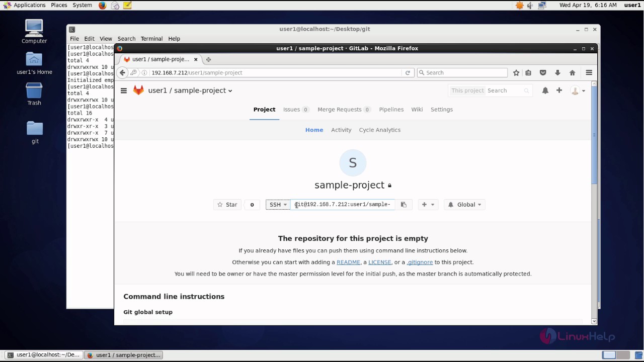Star the sample-project repository

pos(227,205)
